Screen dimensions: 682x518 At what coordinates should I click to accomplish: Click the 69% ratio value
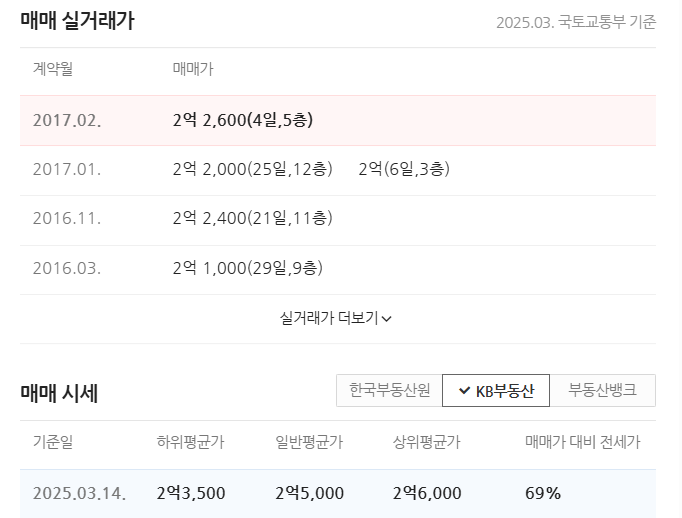(x=543, y=493)
